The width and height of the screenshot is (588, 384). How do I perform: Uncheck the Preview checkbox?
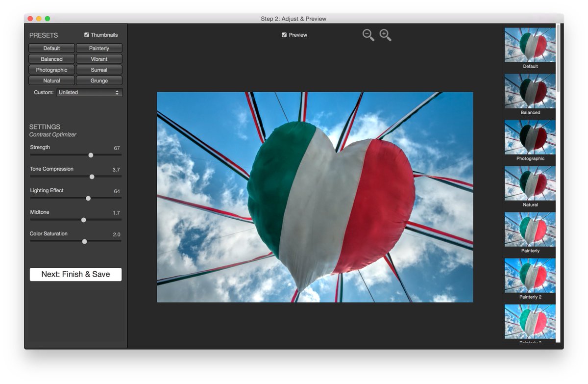coord(284,35)
